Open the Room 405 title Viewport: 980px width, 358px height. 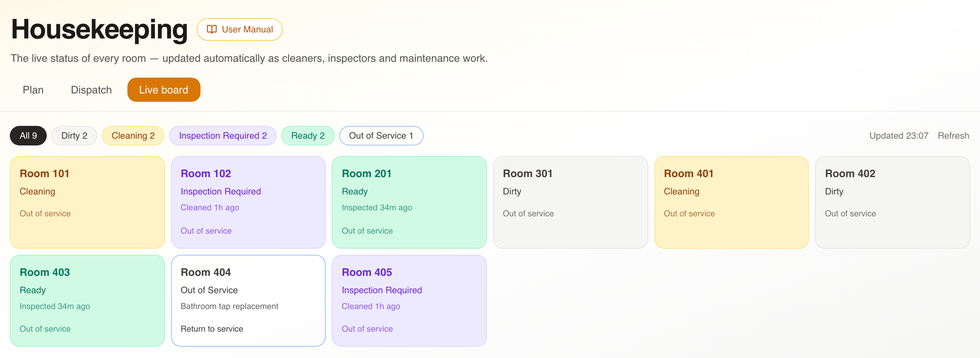click(367, 272)
